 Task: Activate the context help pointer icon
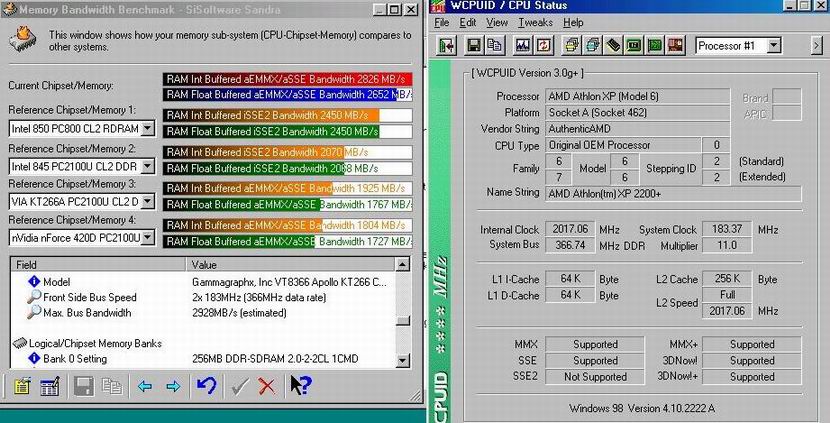(x=301, y=385)
